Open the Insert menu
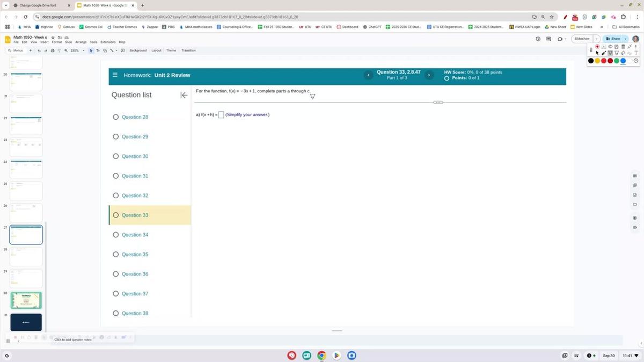This screenshot has width=644, height=362. [x=44, y=42]
